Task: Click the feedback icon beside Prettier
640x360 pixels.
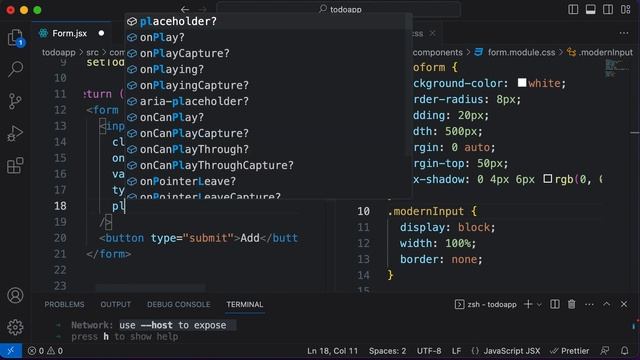Action: (605, 351)
